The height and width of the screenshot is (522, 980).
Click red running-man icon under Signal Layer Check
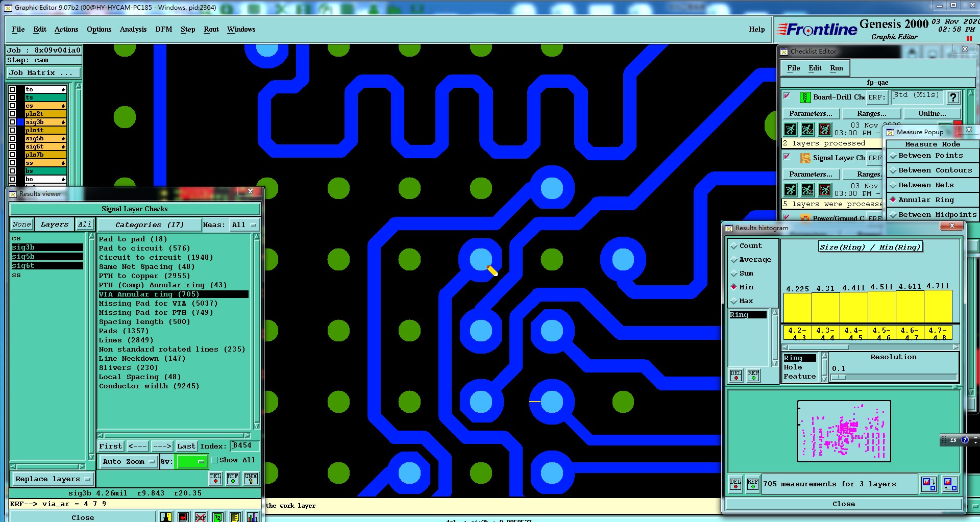[825, 190]
